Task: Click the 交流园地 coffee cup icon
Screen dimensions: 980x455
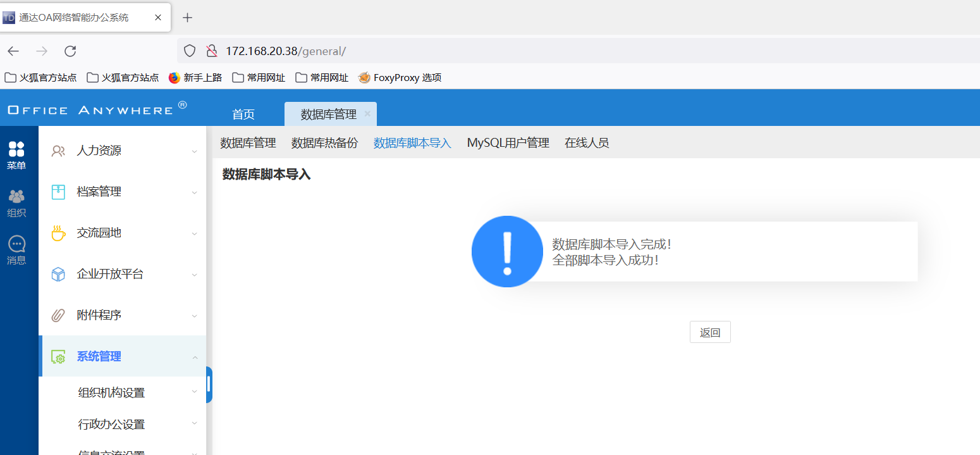Action: pos(58,232)
